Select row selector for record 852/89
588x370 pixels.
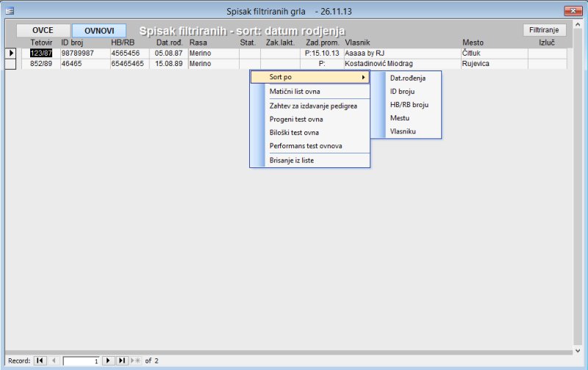pyautogui.click(x=10, y=64)
